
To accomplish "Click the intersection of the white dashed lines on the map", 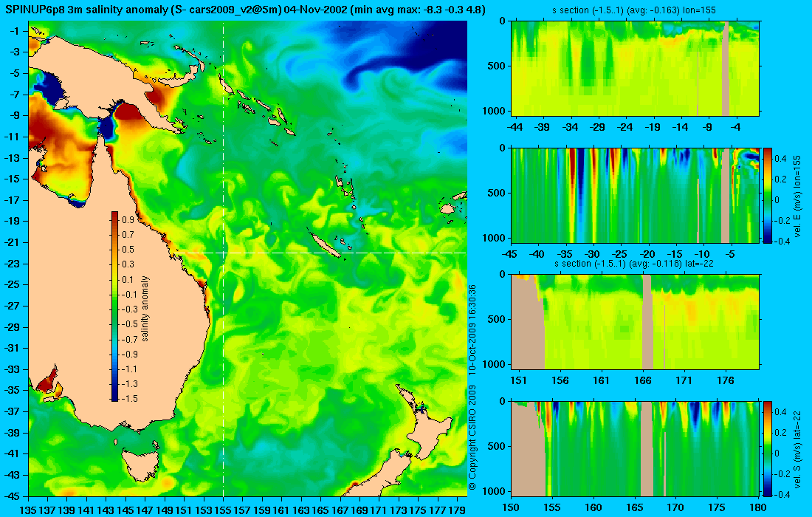I will [x=223, y=253].
